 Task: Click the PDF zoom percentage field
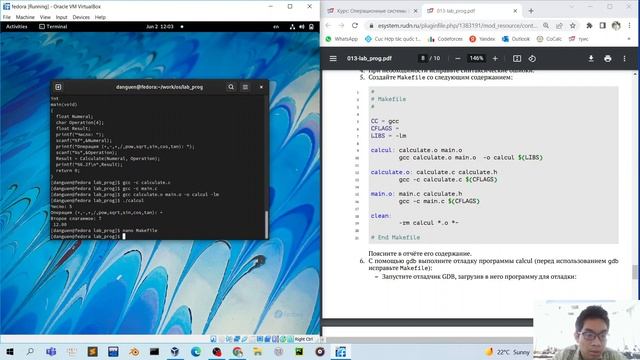pos(476,58)
